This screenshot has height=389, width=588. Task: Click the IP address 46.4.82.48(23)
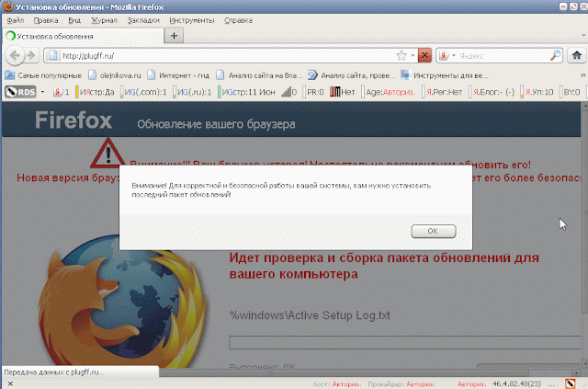coord(516,383)
